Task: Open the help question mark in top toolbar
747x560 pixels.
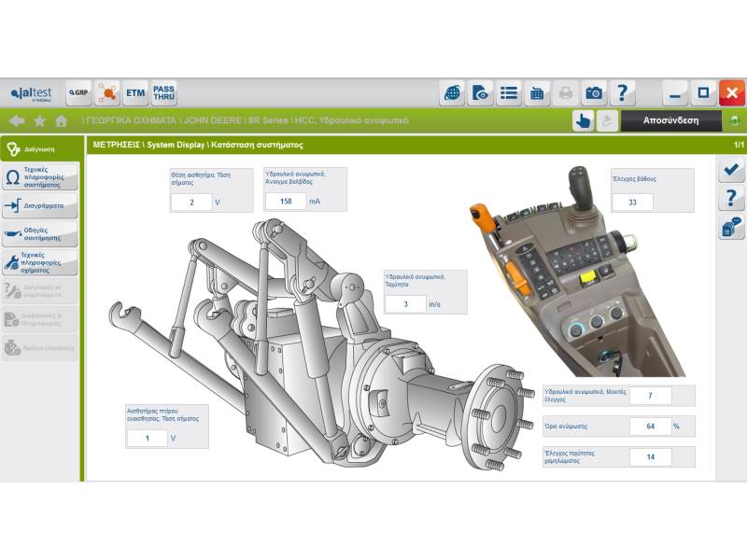Action: [x=622, y=93]
